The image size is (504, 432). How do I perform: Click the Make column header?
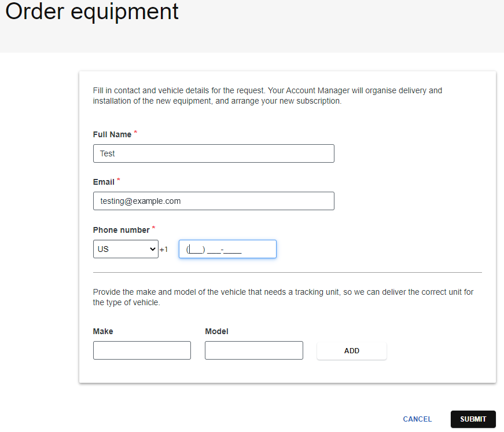point(102,331)
